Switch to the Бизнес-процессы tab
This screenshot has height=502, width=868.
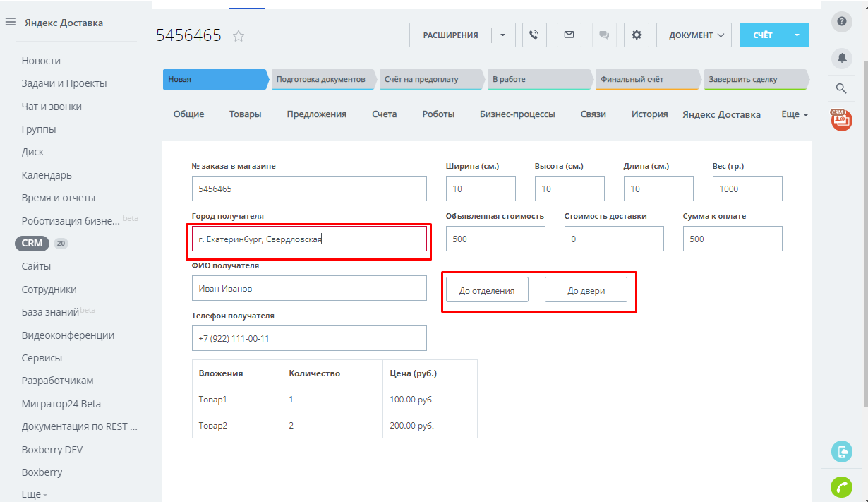click(517, 114)
